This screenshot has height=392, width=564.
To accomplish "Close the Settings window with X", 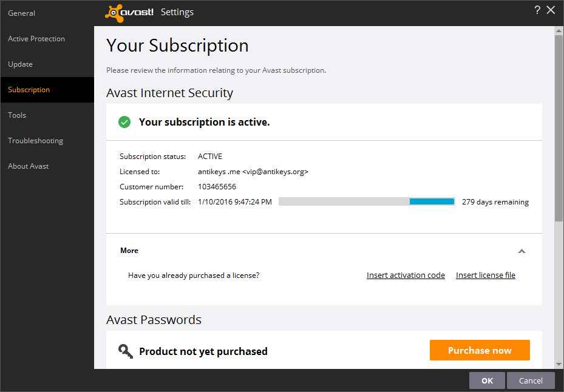I will pyautogui.click(x=551, y=10).
